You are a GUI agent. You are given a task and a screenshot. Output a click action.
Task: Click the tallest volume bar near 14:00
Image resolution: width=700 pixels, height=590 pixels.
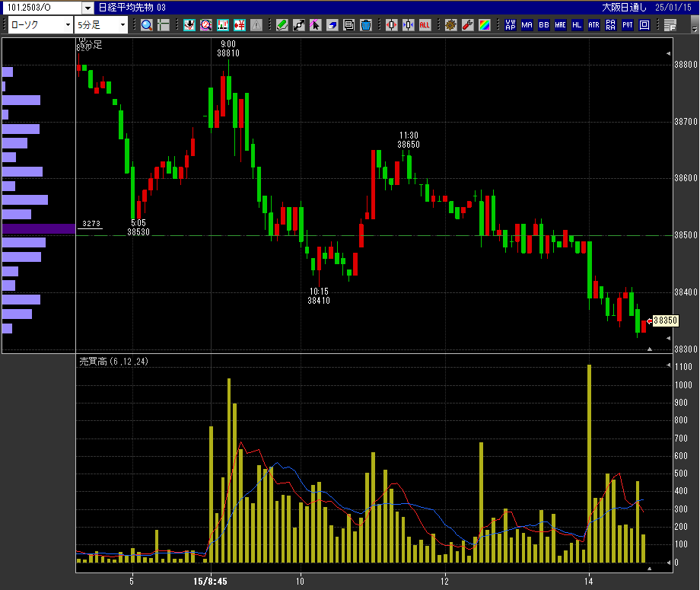click(589, 464)
